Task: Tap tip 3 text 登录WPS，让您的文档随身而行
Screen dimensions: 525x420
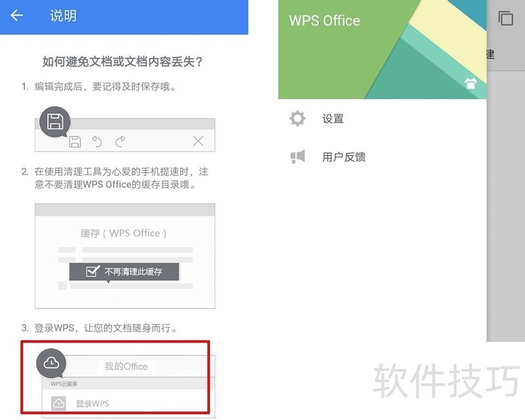Action: coord(106,327)
